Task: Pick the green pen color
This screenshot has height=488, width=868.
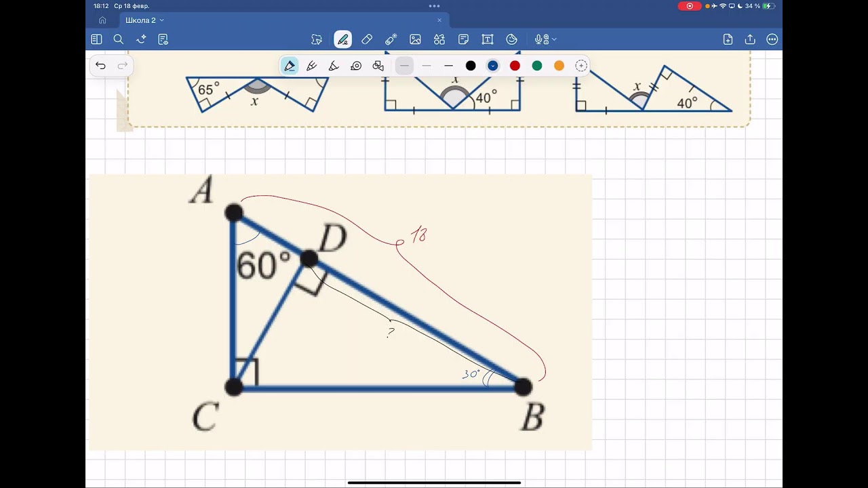Action: pos(537,66)
